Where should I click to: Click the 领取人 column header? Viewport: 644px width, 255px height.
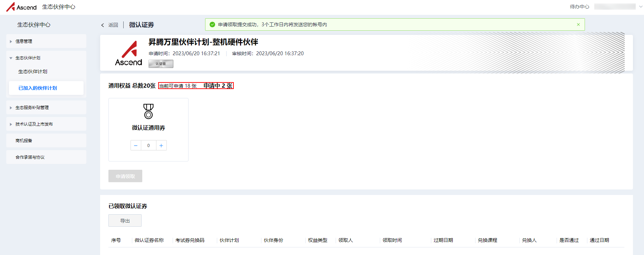(346, 240)
